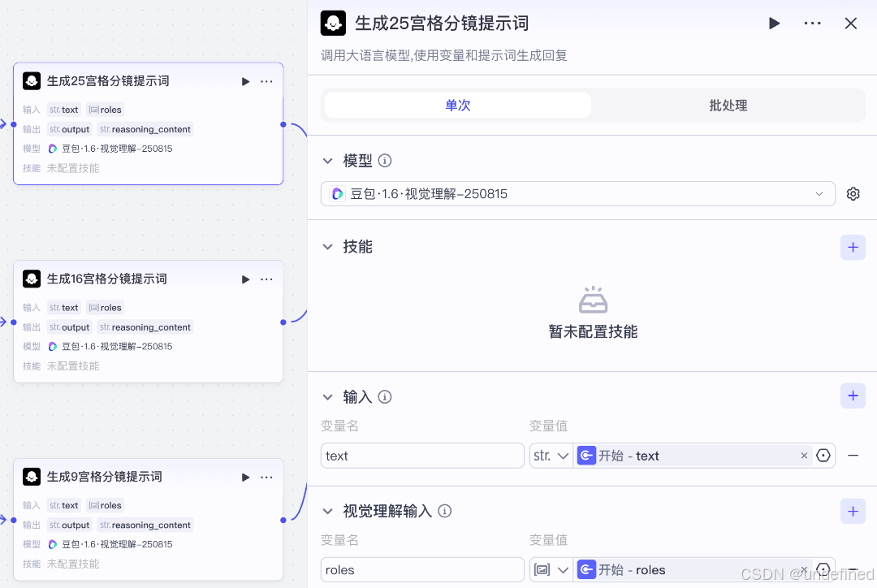Screen dimensions: 877x588
Task: Show the info tooltip next to 模型
Action: (385, 161)
